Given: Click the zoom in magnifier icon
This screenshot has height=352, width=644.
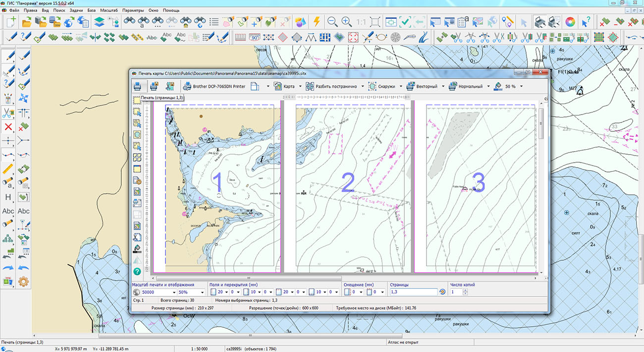Looking at the screenshot, I should (x=346, y=22).
